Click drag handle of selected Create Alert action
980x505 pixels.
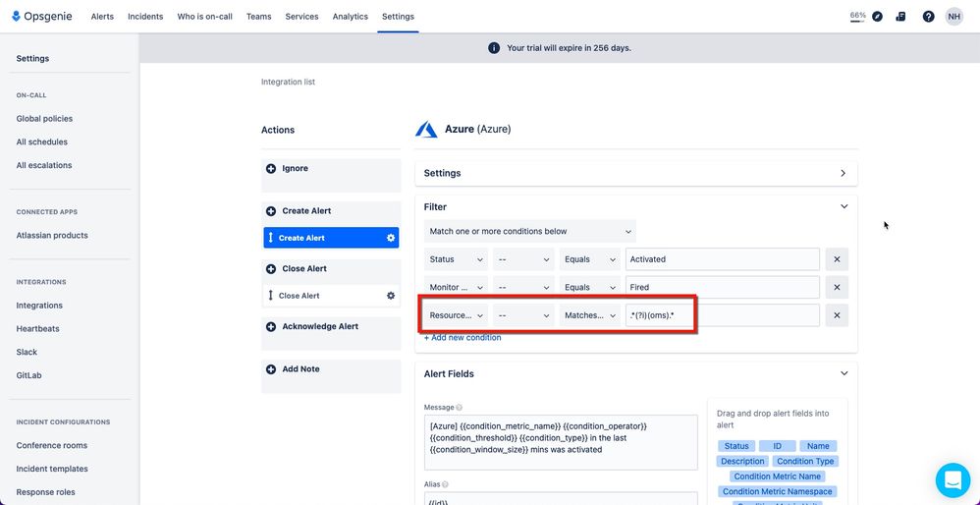(x=271, y=238)
